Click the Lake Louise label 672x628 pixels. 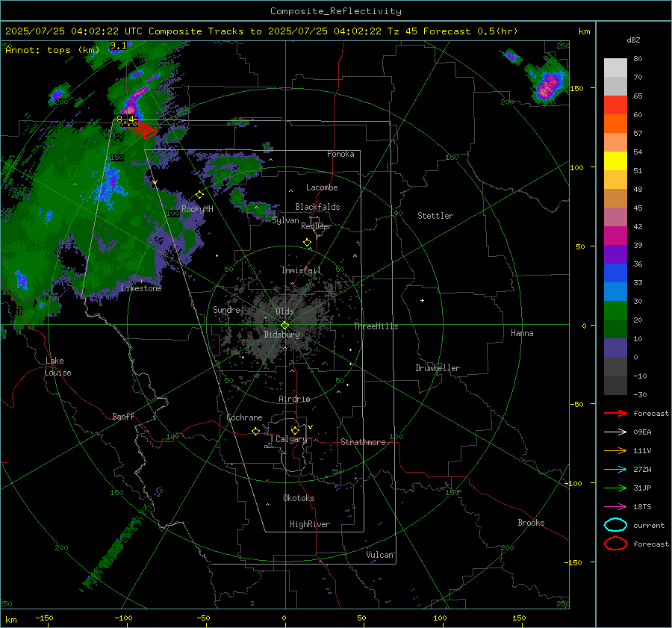[x=57, y=367]
